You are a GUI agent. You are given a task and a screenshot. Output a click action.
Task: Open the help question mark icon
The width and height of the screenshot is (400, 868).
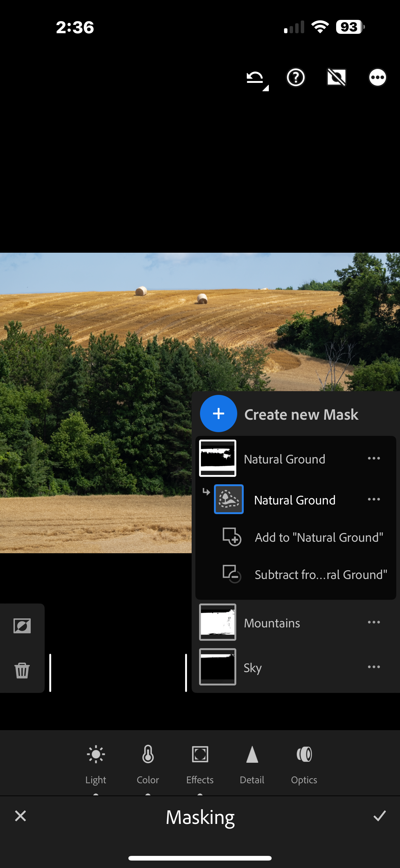tap(296, 78)
